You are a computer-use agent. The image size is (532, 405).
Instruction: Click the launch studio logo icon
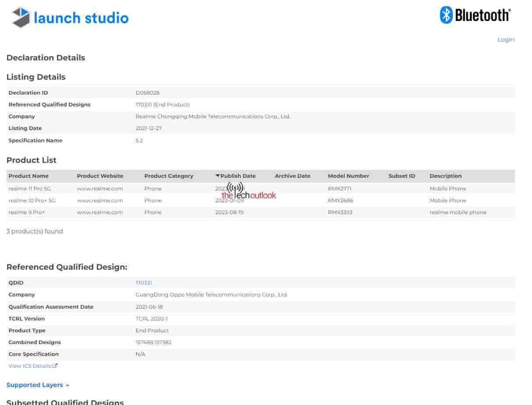tap(21, 18)
